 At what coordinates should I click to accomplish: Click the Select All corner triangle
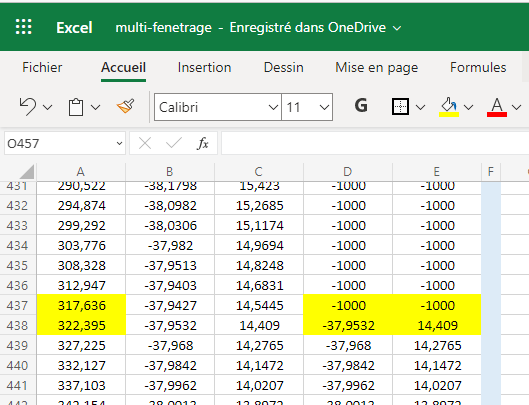(x=27, y=172)
